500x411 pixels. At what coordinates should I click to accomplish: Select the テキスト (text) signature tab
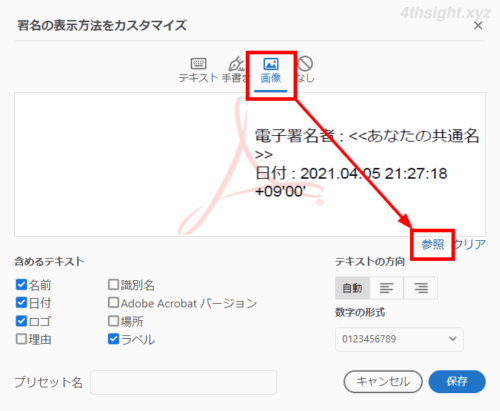[198, 70]
